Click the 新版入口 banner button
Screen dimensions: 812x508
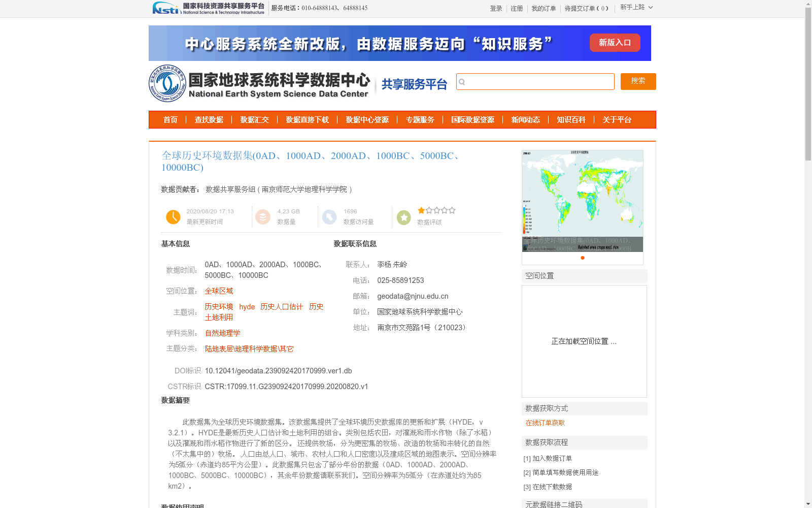click(615, 43)
